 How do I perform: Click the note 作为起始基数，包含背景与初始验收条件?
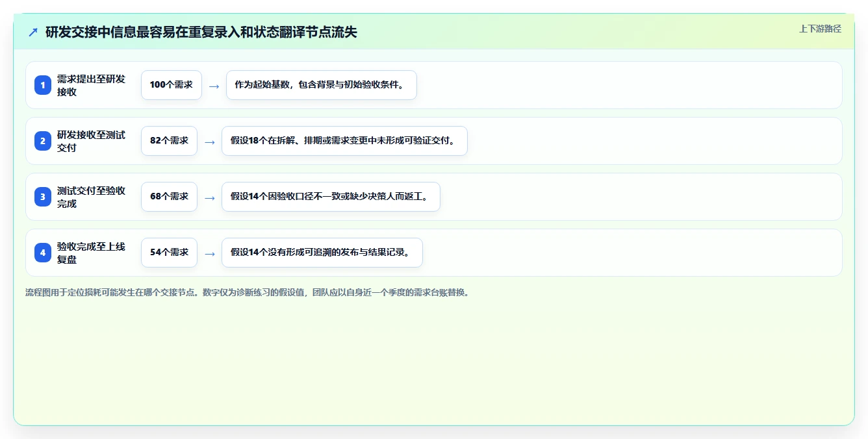(322, 85)
